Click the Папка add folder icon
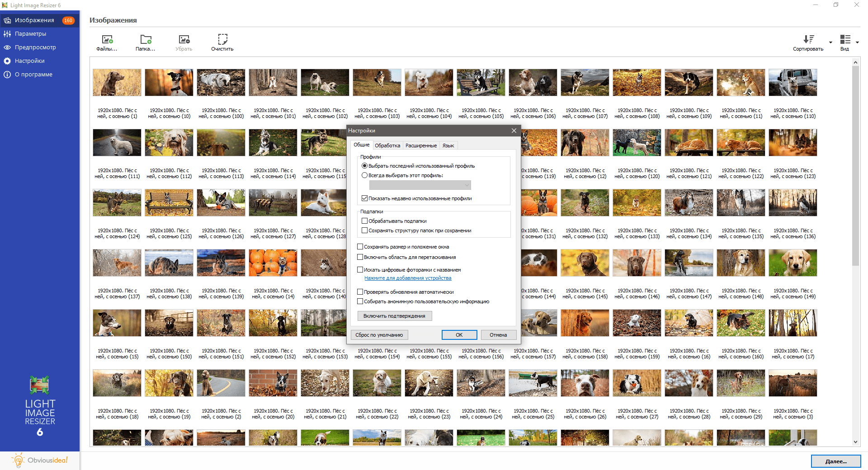This screenshot has width=868, height=470. [x=146, y=40]
